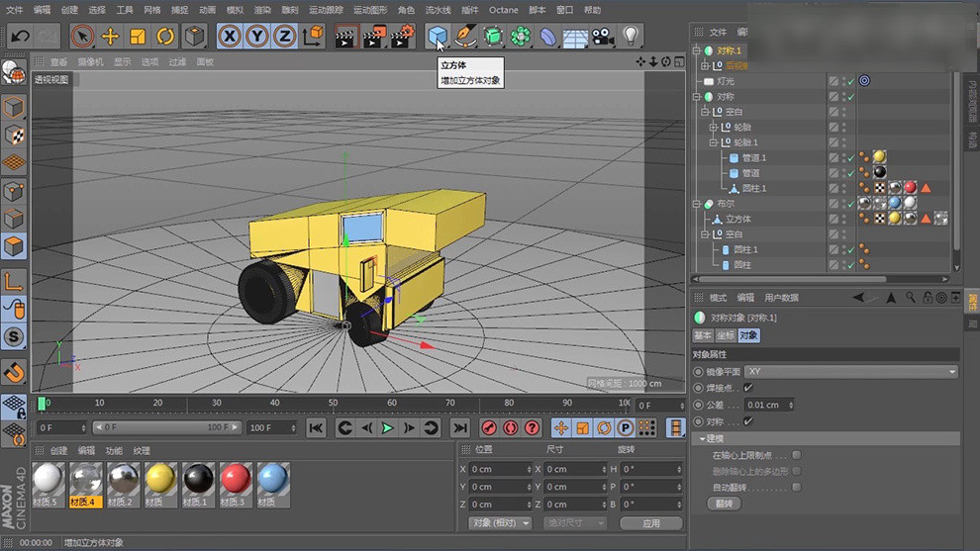Screen dimensions: 980x551
Task: Toggle the Y axis lock
Action: (256, 37)
